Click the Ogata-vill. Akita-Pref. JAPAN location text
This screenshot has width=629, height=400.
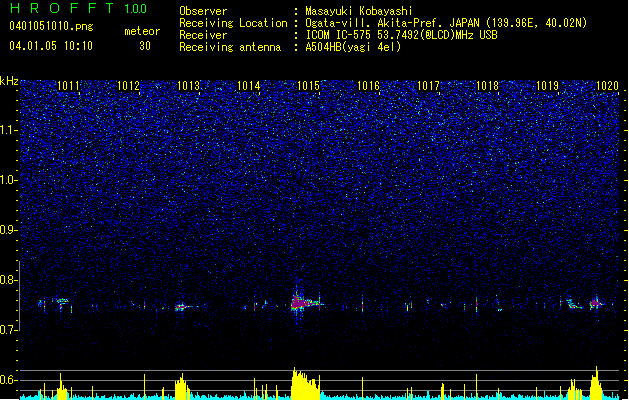[x=446, y=23]
